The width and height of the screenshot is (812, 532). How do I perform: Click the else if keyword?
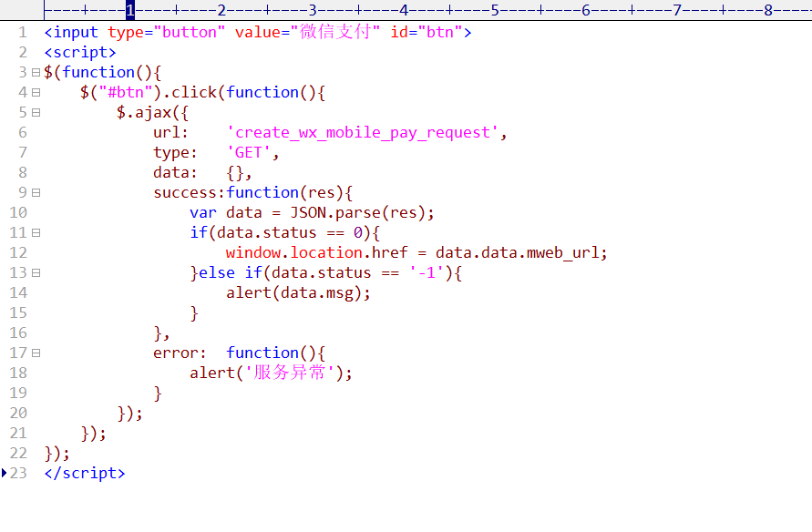click(231, 273)
